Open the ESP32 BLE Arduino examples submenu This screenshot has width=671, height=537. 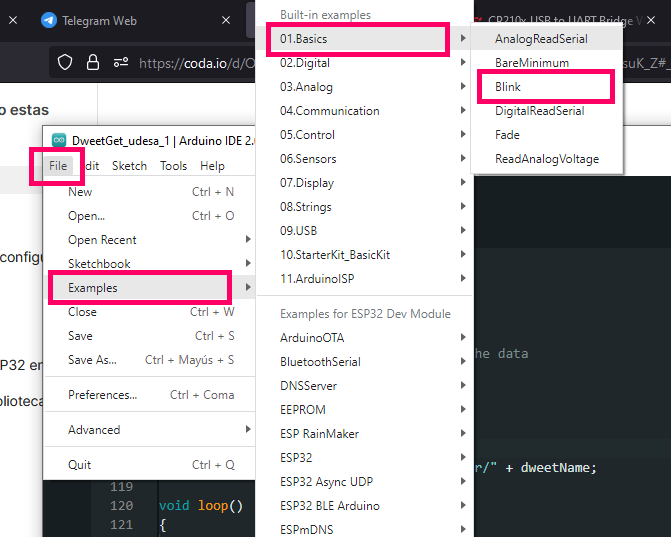(365, 505)
